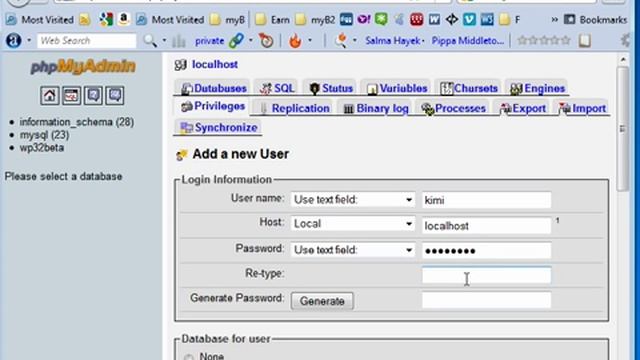640x360 pixels.
Task: Open the Binary log tab
Action: [x=376, y=108]
